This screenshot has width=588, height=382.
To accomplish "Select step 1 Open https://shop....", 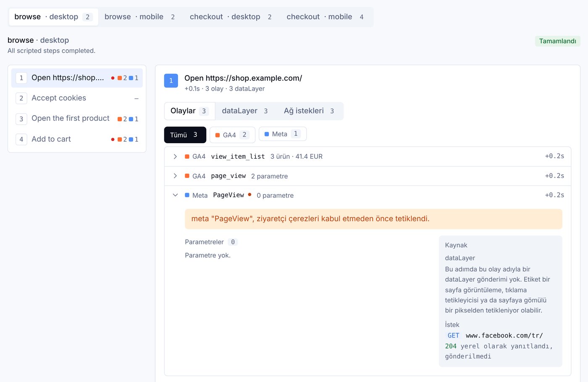I will 77,78.
